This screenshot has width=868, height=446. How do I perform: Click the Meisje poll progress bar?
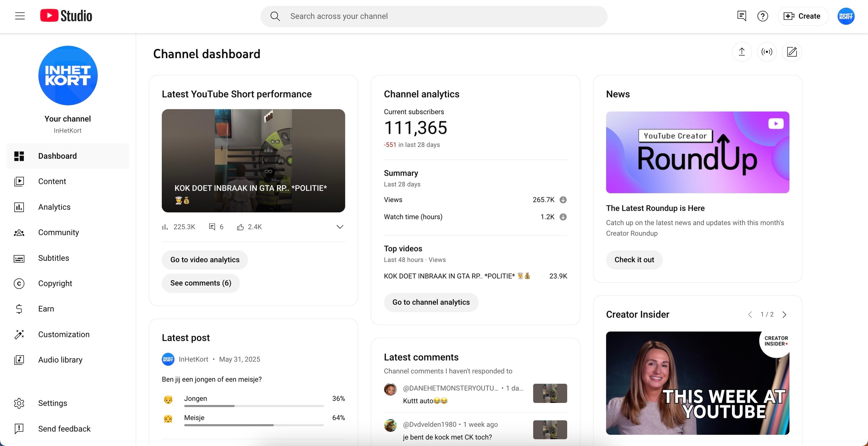254,425
